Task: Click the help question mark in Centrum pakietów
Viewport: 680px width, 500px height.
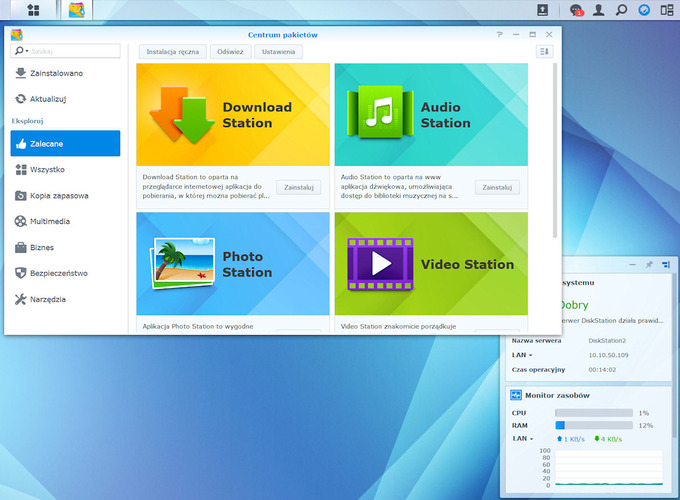Action: click(500, 34)
